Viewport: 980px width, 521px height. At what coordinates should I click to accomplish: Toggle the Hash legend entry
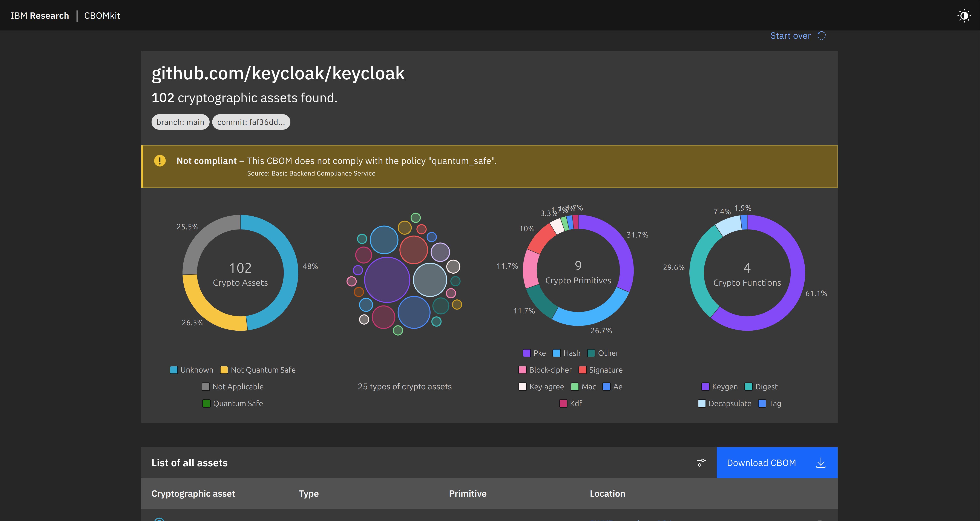[x=566, y=353]
